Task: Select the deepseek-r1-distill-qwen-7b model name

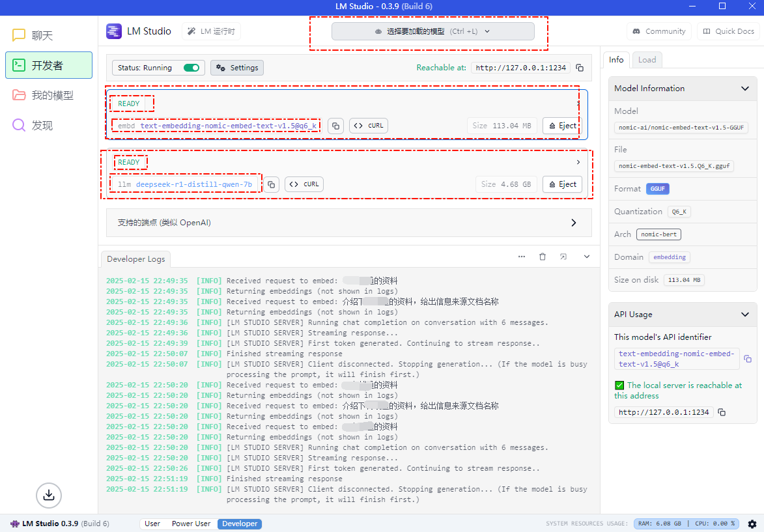Action: pyautogui.click(x=194, y=185)
